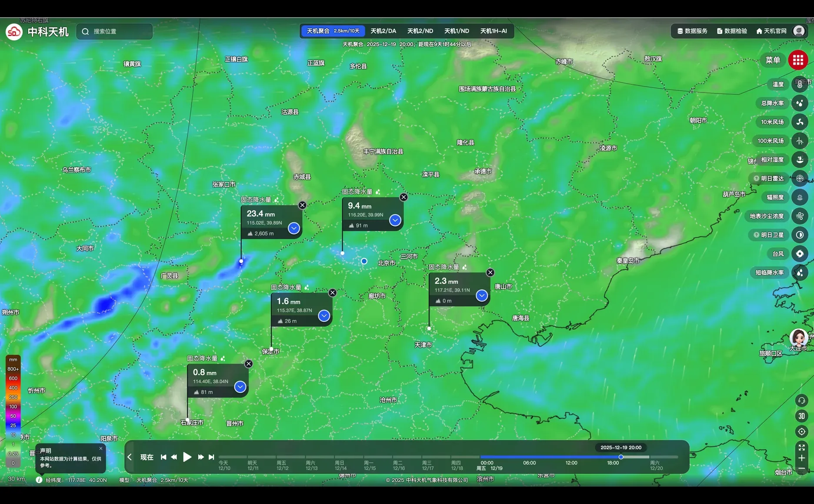Viewport: 814px width, 504px height.
Task: Click the 搜索位置 search field
Action: coord(114,31)
